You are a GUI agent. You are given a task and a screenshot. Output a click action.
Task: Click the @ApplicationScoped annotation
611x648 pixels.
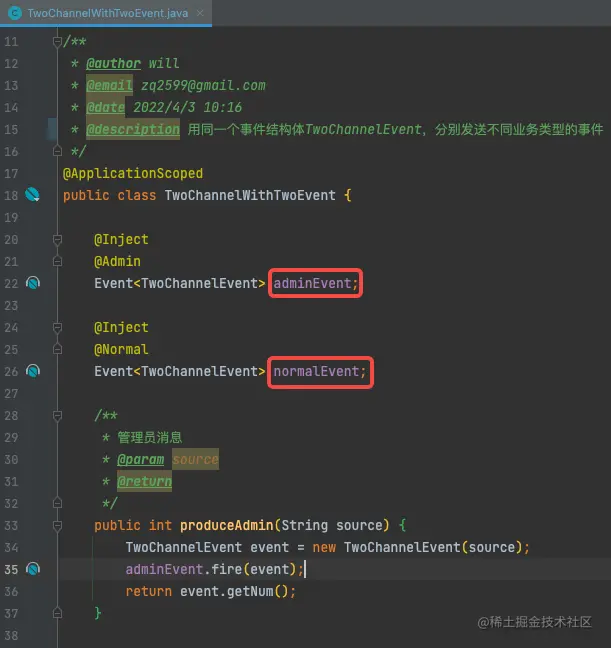click(x=133, y=173)
